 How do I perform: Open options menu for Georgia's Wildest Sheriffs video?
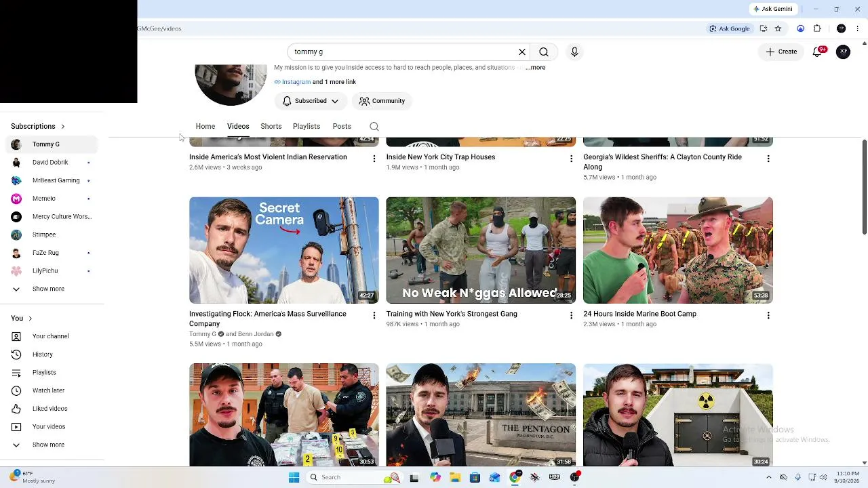[x=768, y=159]
